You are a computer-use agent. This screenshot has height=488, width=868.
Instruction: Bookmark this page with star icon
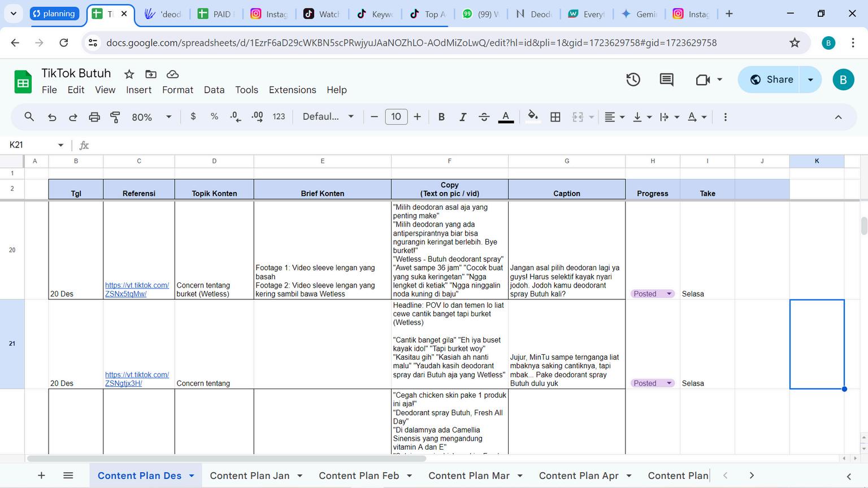(795, 43)
